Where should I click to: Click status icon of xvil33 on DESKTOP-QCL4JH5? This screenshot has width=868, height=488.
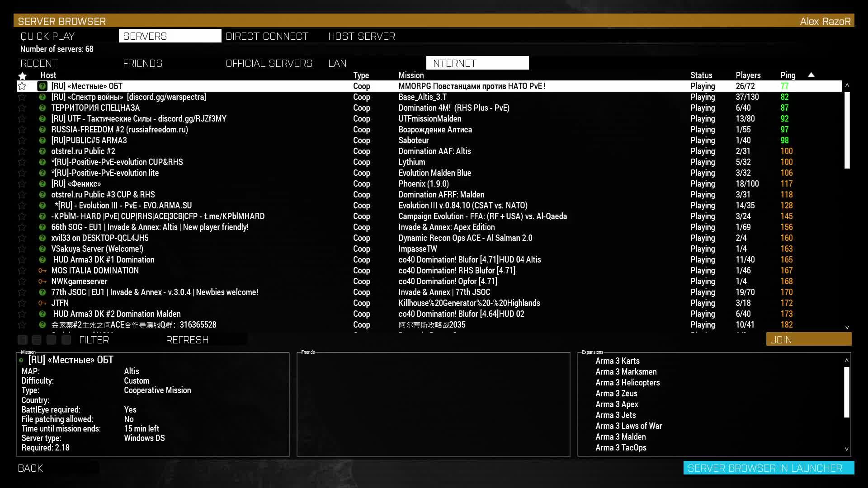[x=42, y=238]
